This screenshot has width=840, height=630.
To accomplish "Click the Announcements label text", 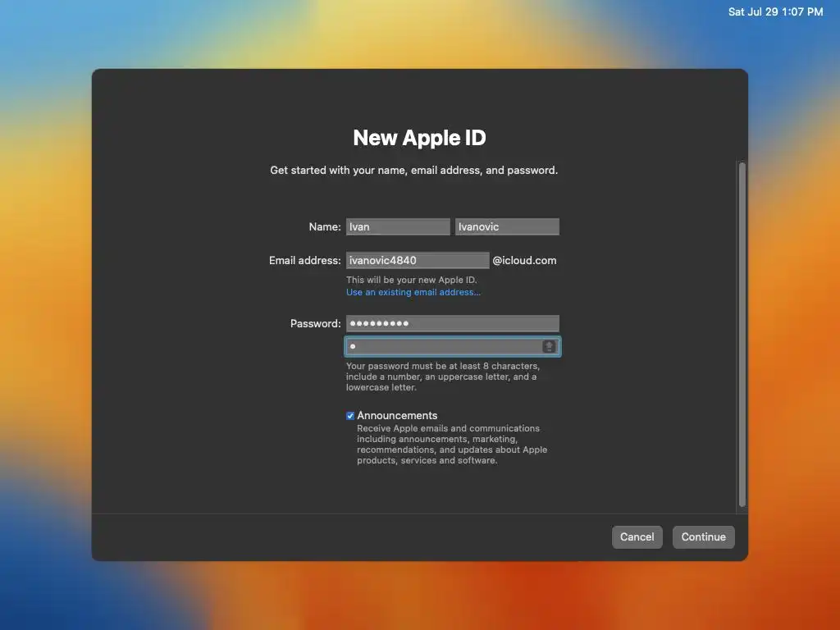I will coord(397,416).
